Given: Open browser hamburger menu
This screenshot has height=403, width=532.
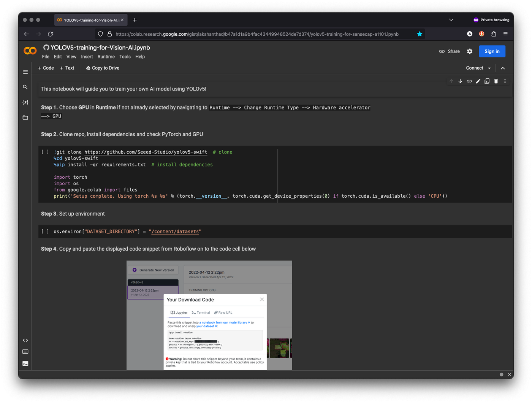Looking at the screenshot, I should tap(505, 34).
